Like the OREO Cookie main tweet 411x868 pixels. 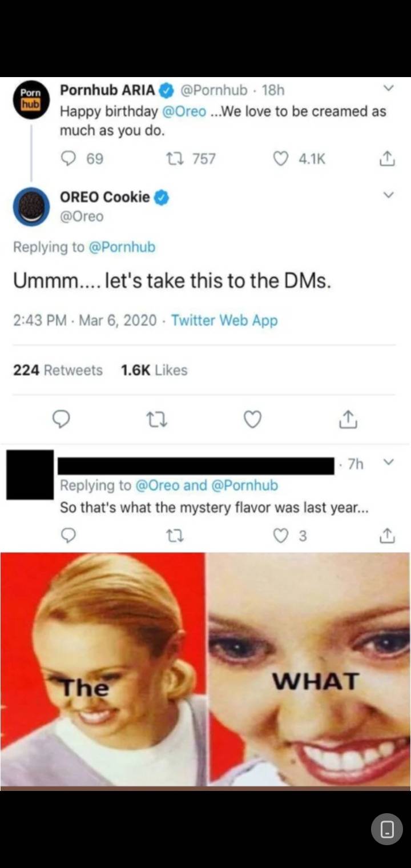tap(253, 420)
